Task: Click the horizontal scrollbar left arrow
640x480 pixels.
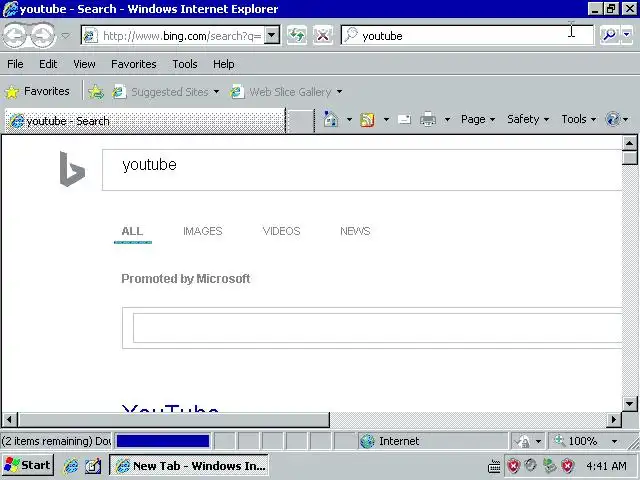Action: coord(9,419)
